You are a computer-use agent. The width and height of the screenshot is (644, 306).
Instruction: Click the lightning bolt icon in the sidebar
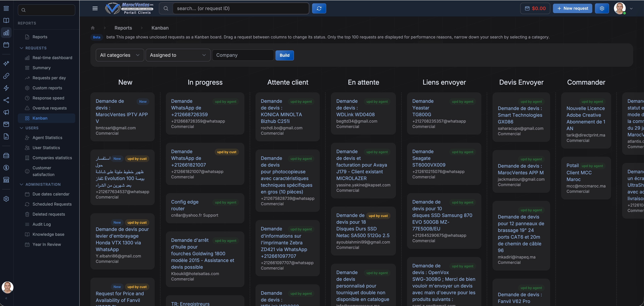6,88
